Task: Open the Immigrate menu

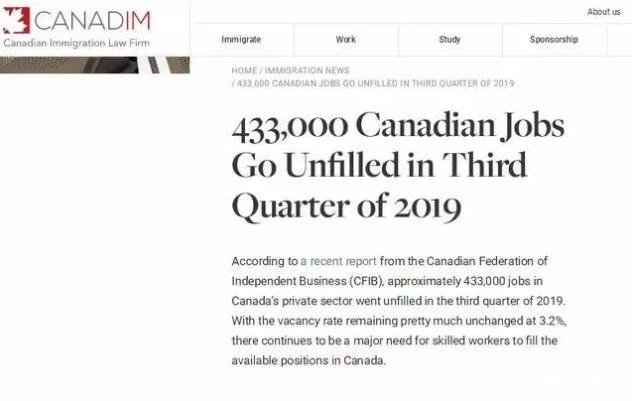Action: pos(241,40)
